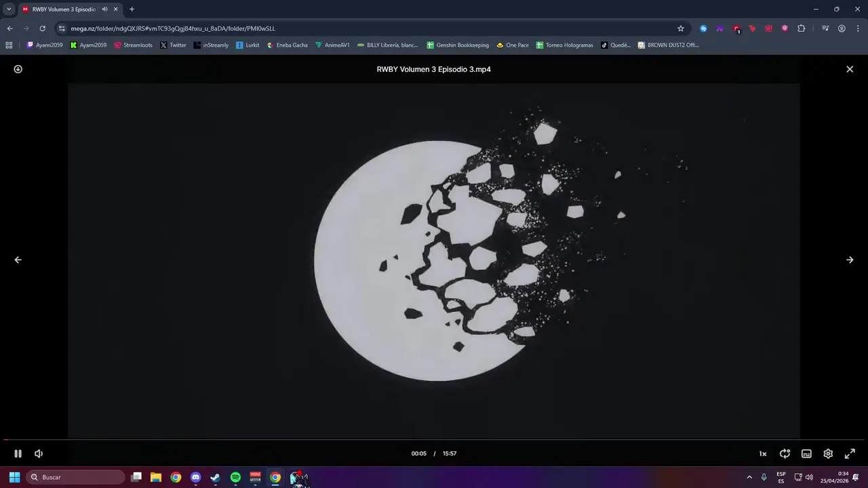Open the first Ayami2059 Twitch bookmark
The width and height of the screenshot is (868, 488).
44,45
